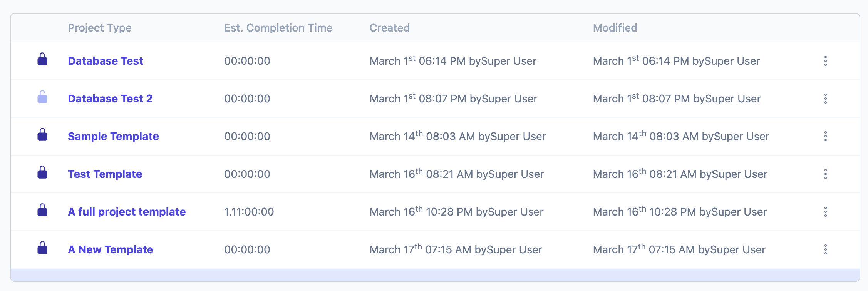Click lock icon for A full project template
868x291 pixels.
click(42, 210)
